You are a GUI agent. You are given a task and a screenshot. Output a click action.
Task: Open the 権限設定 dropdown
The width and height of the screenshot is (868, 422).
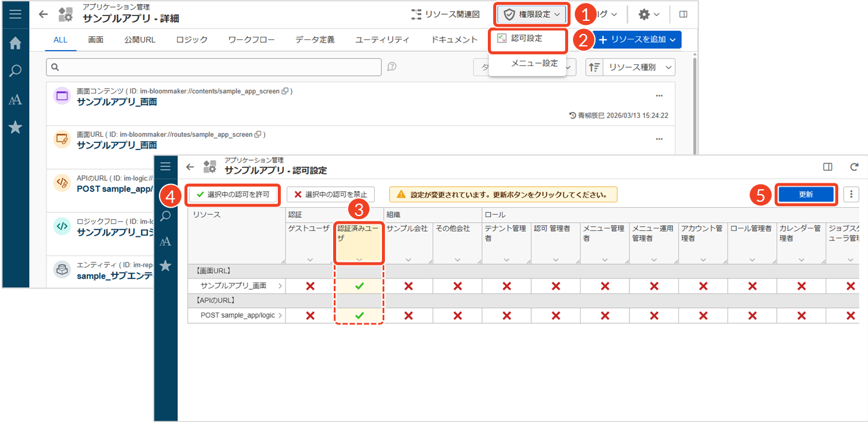532,14
